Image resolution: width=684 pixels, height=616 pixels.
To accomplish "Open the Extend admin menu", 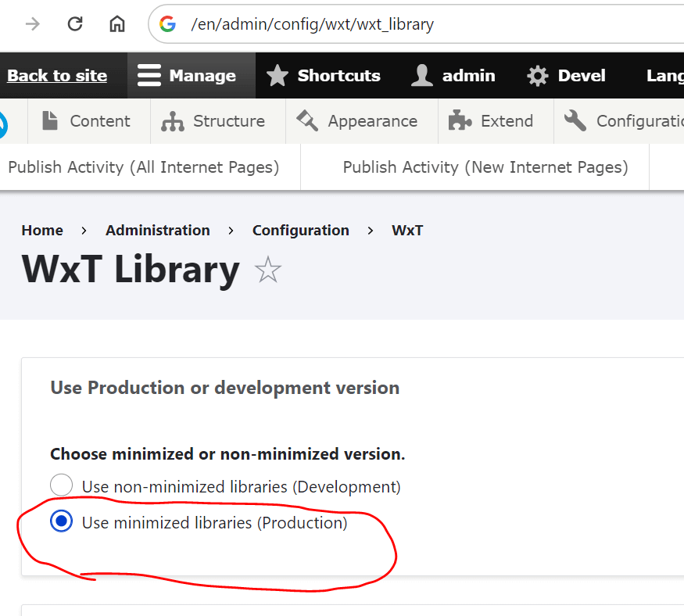I will click(491, 121).
